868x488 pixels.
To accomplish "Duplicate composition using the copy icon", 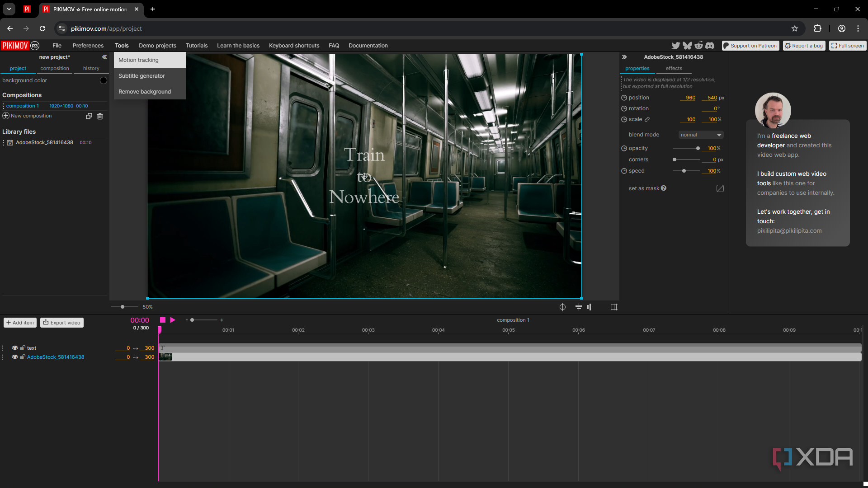I will (89, 116).
